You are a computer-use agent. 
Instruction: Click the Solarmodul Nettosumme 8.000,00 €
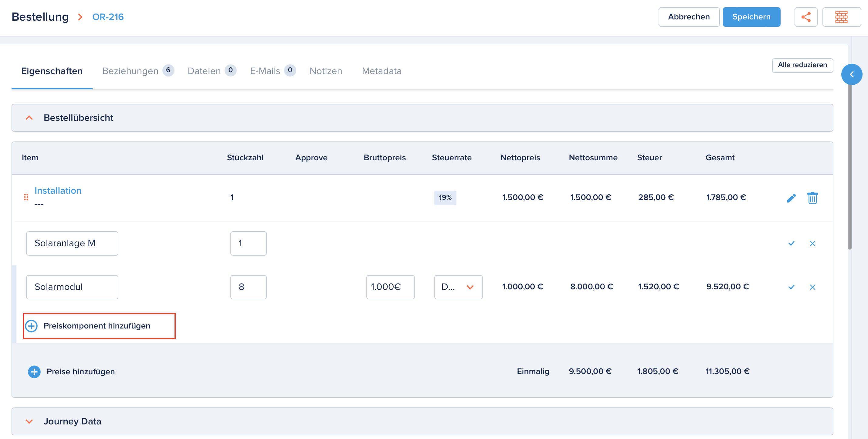click(x=591, y=287)
